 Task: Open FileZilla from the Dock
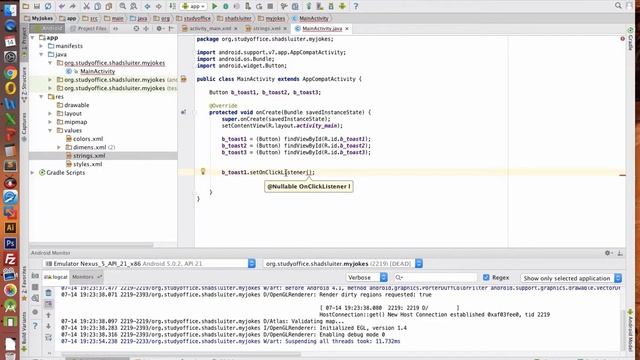[10, 259]
